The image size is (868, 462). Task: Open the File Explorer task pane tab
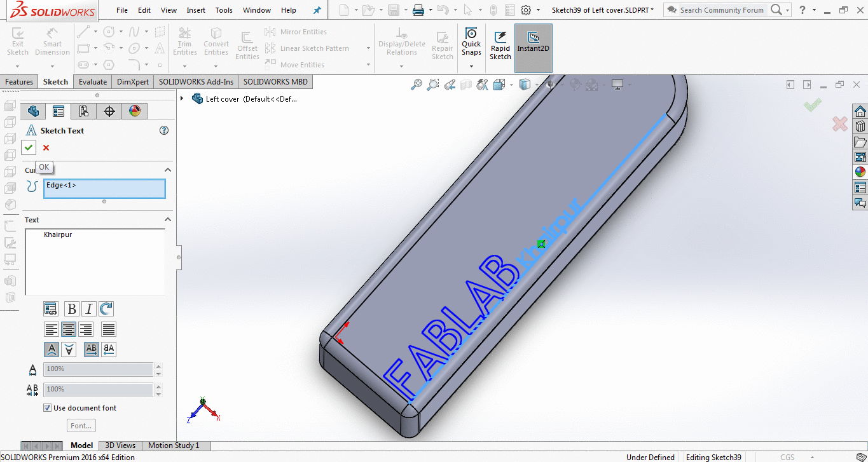click(x=860, y=142)
